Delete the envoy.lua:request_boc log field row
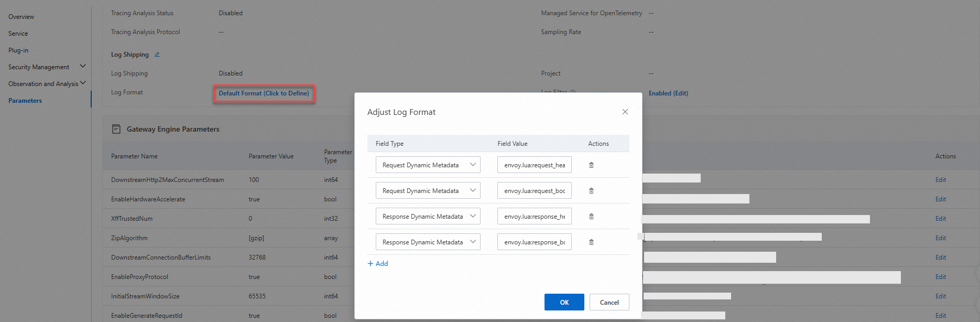The image size is (980, 322). pos(591,191)
